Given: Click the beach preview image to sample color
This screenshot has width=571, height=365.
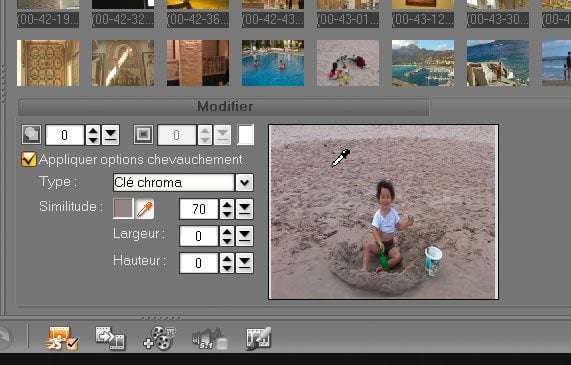Looking at the screenshot, I should coord(383,212).
